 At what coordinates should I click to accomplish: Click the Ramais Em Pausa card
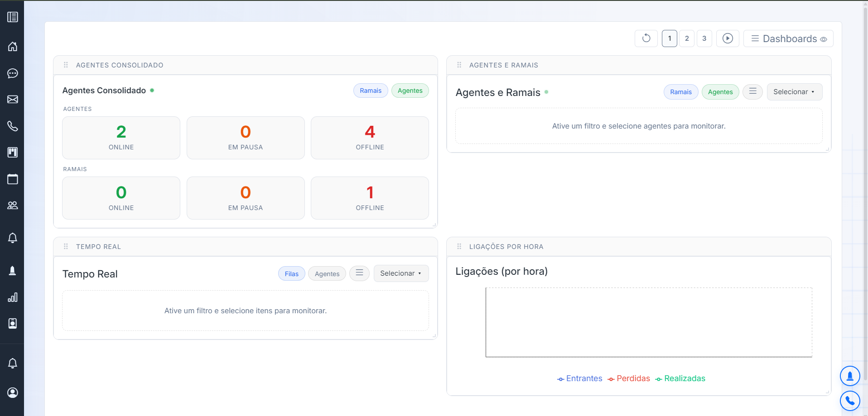point(246,198)
